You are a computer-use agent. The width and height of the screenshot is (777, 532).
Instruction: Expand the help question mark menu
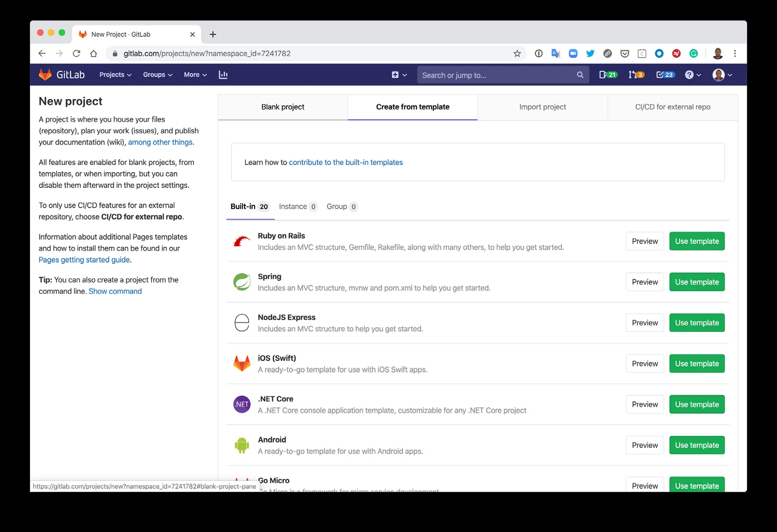click(x=693, y=75)
